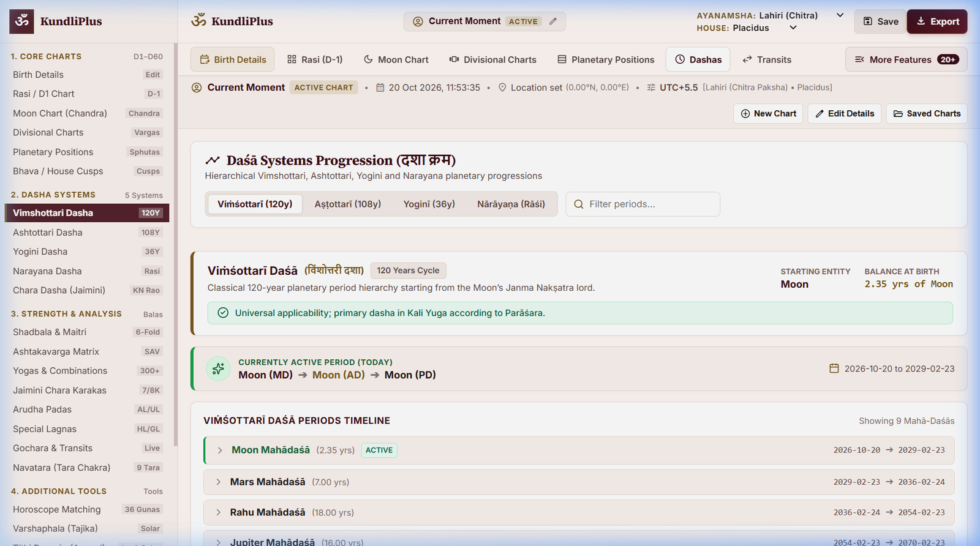980x546 pixels.
Task: Open Ashtakavarga Matrix in the sidebar
Action: pyautogui.click(x=87, y=351)
